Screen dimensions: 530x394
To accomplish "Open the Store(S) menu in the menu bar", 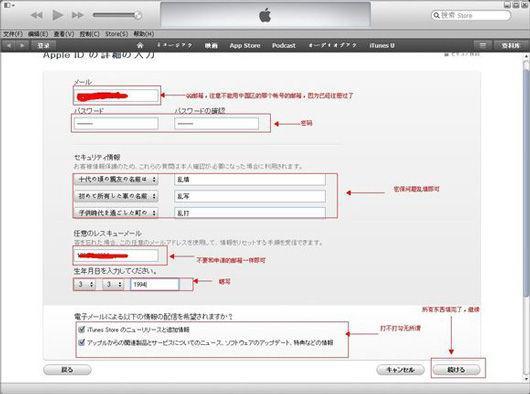I will pos(117,34).
